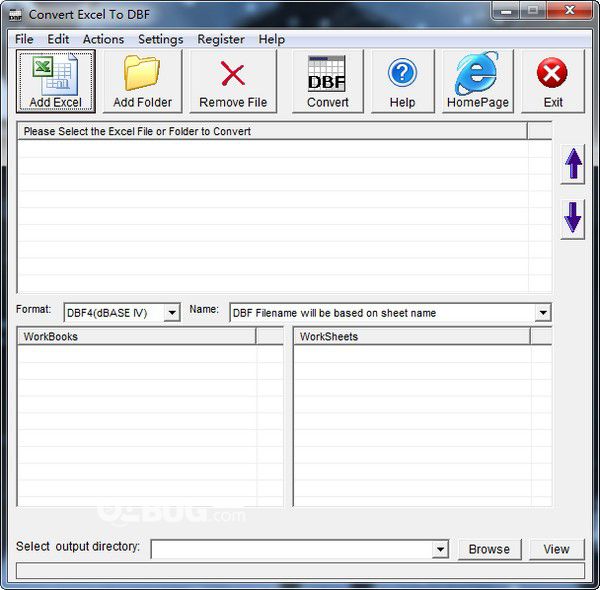Viewport: 600px width, 590px height.
Task: Open the Edit menu
Action: (x=58, y=39)
